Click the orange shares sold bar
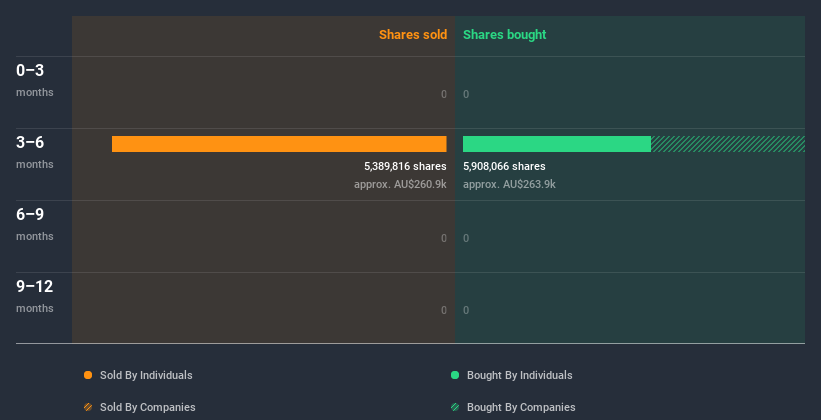Screen dimensions: 821x420 point(279,144)
